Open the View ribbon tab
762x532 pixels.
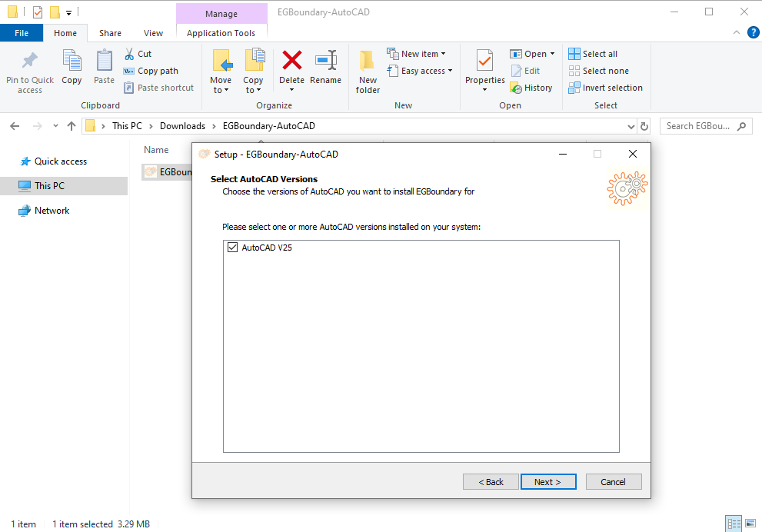click(153, 33)
